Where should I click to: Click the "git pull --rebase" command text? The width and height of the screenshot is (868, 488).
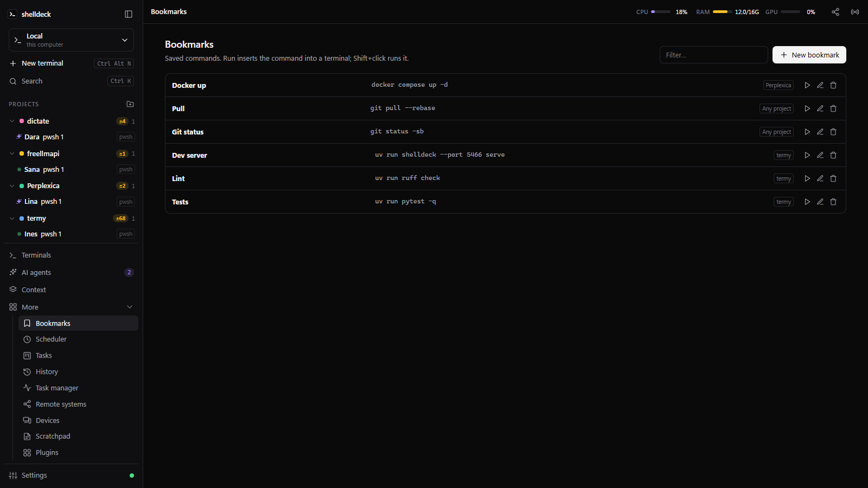tap(403, 108)
